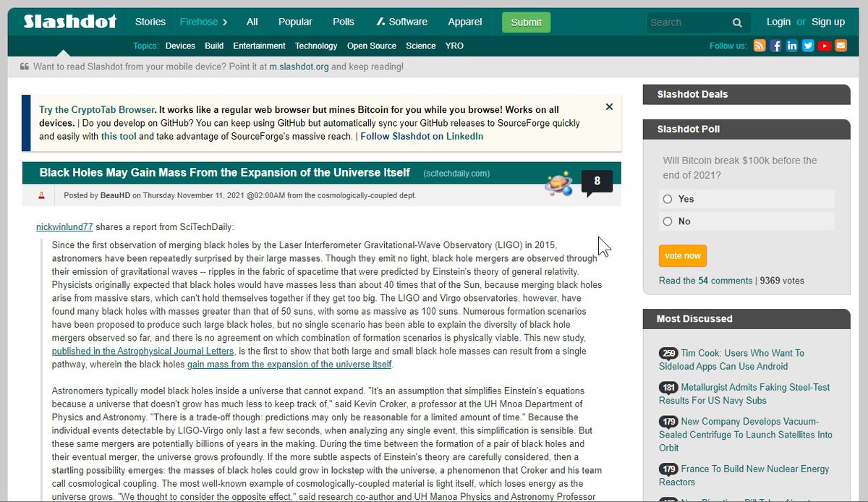Go to the Popular tab

pyautogui.click(x=296, y=22)
